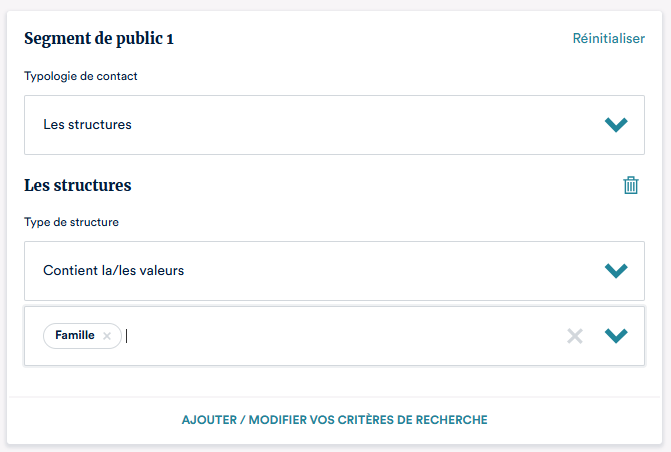Viewport: 671px width, 452px height.
Task: Click the bold Les structures section heading
Action: (x=77, y=185)
